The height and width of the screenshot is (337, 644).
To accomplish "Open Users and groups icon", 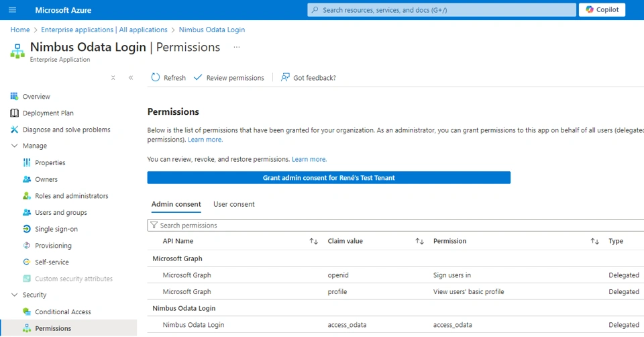I will pyautogui.click(x=27, y=213).
